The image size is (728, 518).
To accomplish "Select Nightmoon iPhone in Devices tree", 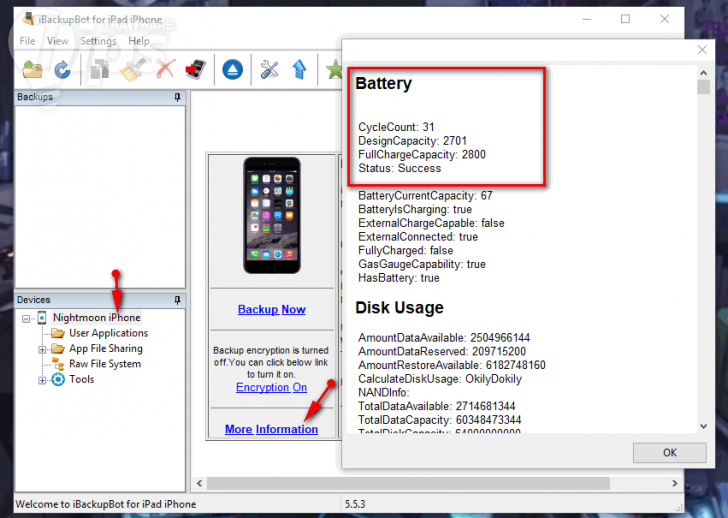I will pyautogui.click(x=97, y=317).
